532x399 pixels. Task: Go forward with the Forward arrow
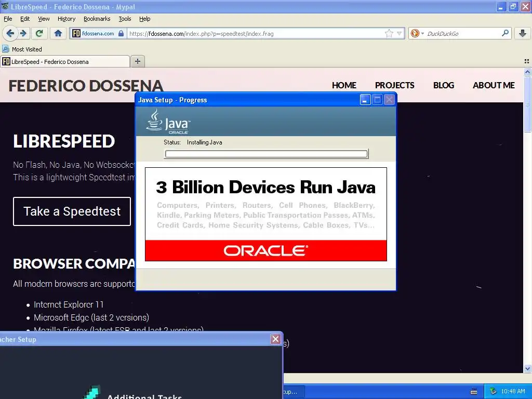point(23,33)
